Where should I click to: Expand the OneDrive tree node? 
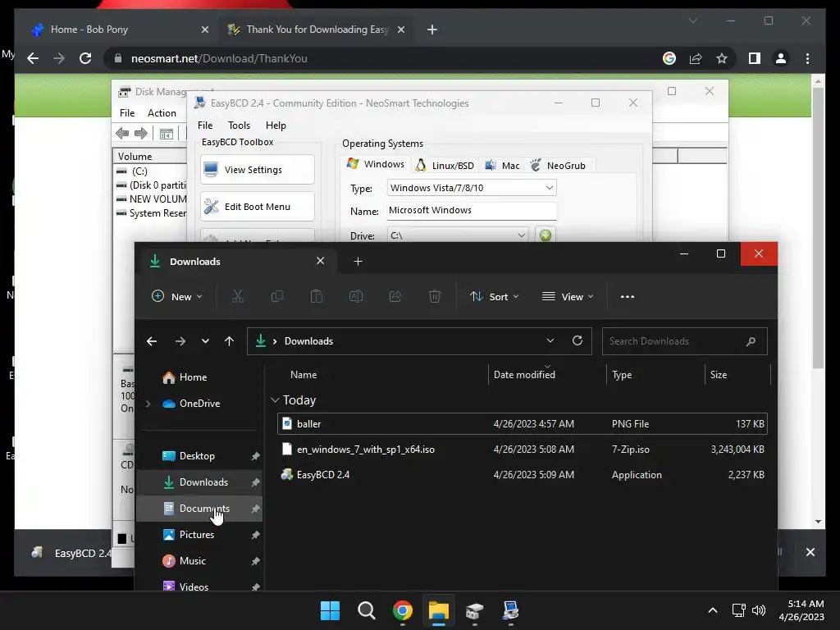(148, 404)
